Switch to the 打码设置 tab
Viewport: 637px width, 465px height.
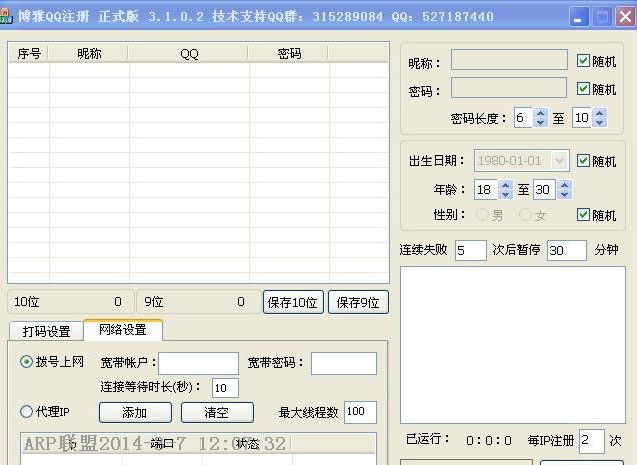coord(46,331)
